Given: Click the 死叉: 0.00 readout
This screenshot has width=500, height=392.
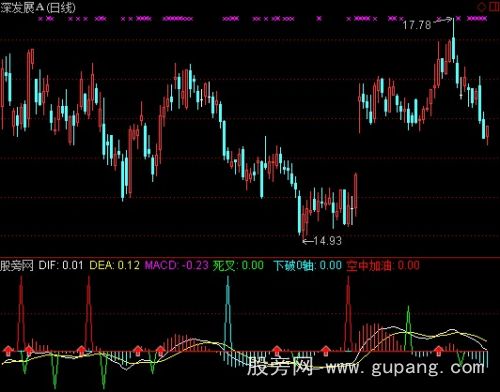Looking at the screenshot, I should pyautogui.click(x=238, y=266).
